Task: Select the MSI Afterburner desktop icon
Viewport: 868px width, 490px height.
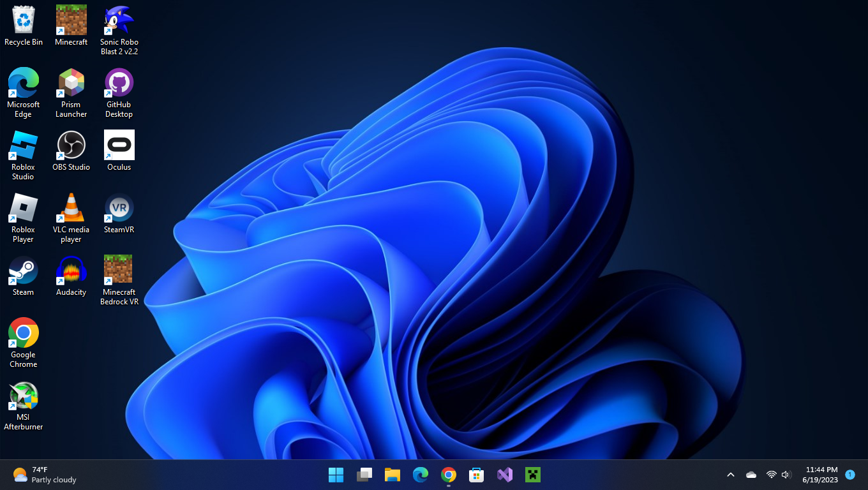Action: point(24,406)
